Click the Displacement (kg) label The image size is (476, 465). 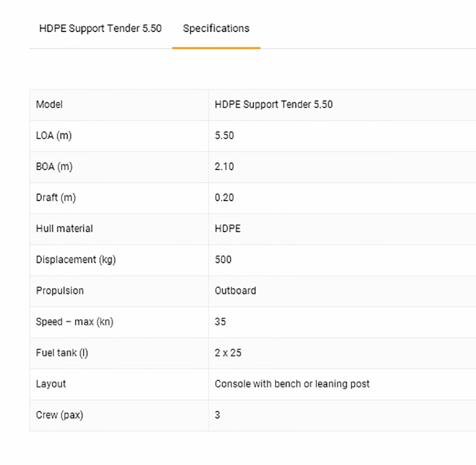click(x=76, y=259)
